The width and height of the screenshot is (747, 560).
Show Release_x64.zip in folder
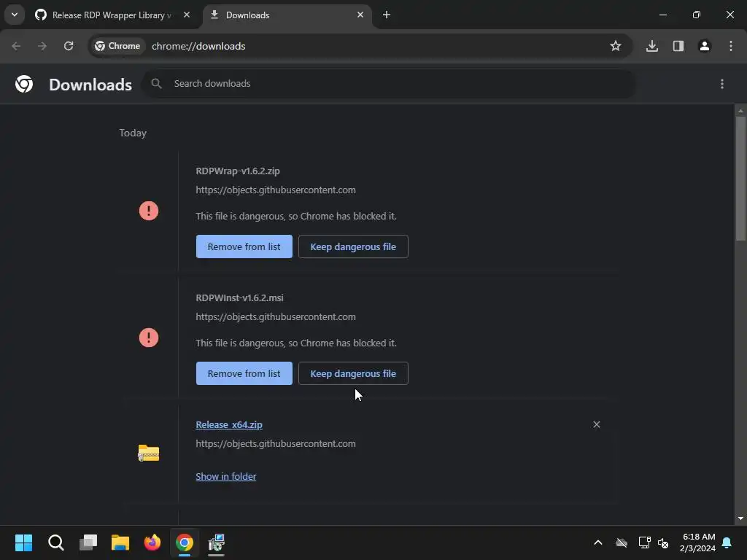coord(226,477)
